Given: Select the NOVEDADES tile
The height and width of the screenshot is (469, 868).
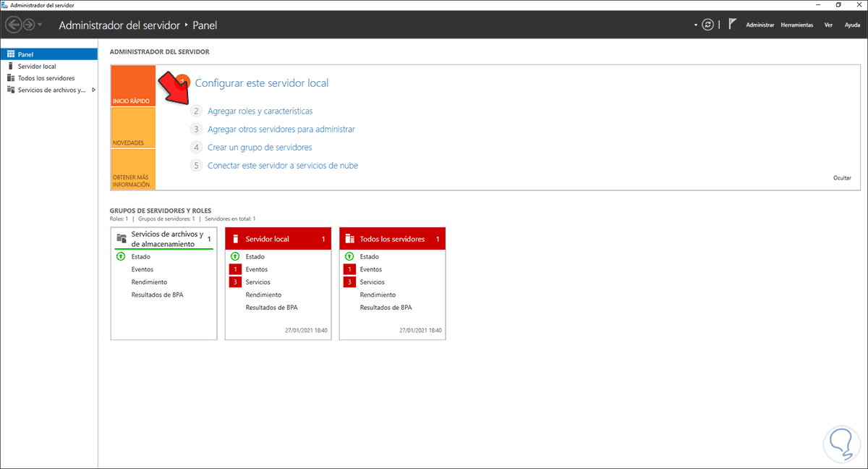Looking at the screenshot, I should coord(133,127).
